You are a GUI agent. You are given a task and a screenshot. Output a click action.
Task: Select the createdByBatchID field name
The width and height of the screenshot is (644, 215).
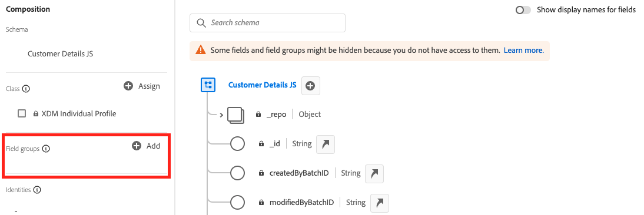click(299, 173)
